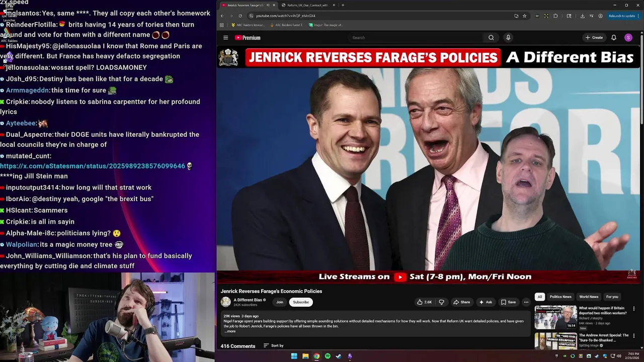The height and width of the screenshot is (362, 644).
Task: Open ARC Raiders Event T... bookmark
Action: (x=287, y=25)
